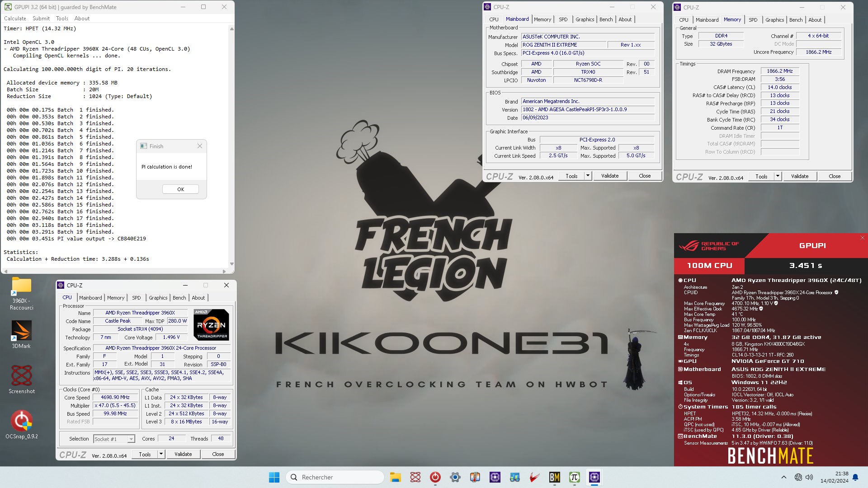Open Graphics tab in Memory CPU-Z window
This screenshot has height=488, width=868.
click(774, 20)
